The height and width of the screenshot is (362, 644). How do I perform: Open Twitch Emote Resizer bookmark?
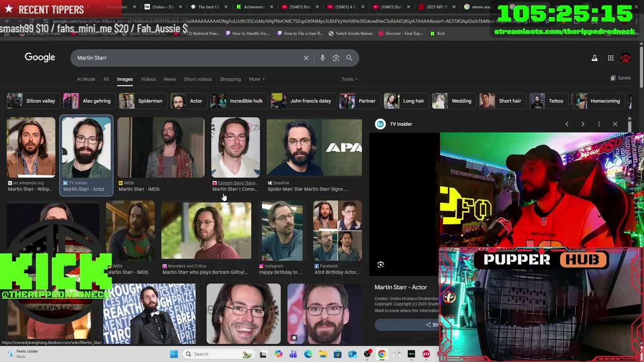click(351, 34)
